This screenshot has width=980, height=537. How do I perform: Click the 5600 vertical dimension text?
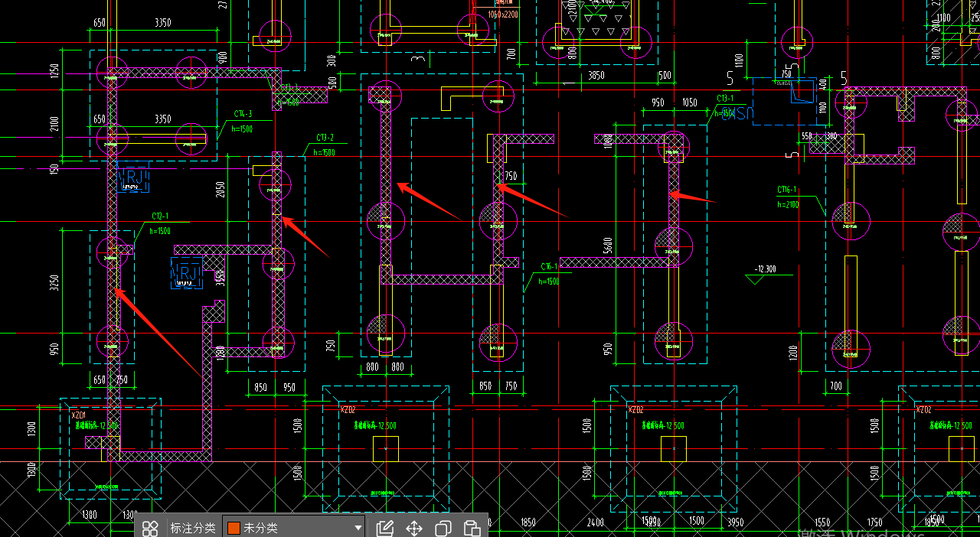[608, 245]
